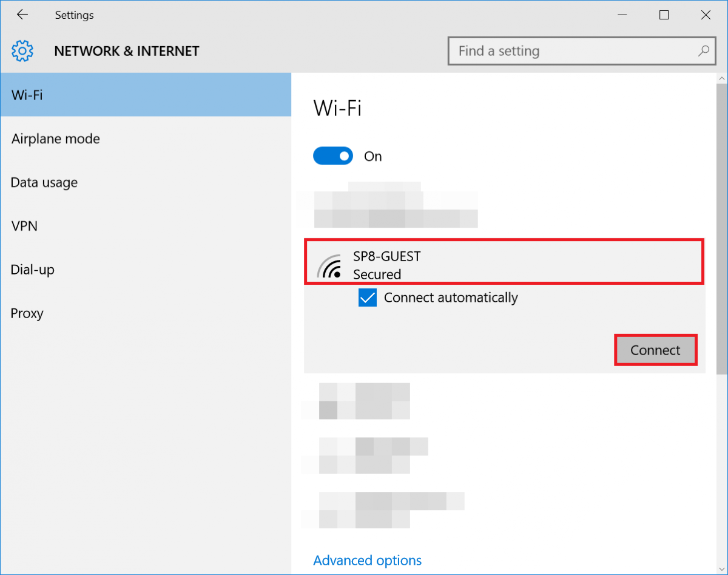728x575 pixels.
Task: Open Airplane mode settings
Action: [55, 138]
